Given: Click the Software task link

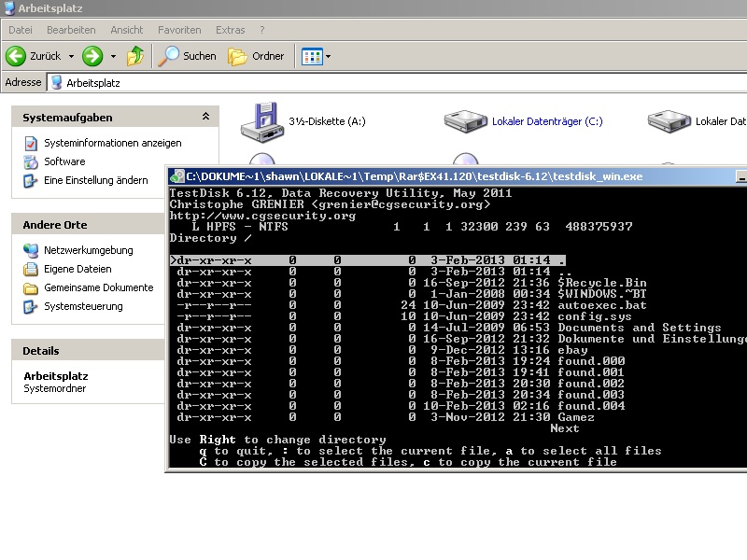Looking at the screenshot, I should point(64,161).
